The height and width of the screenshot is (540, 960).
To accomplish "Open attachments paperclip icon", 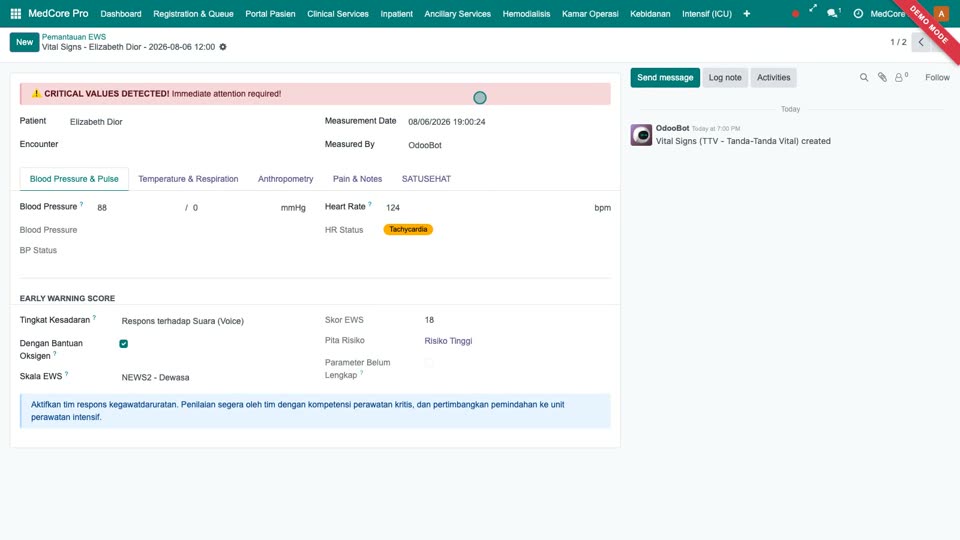I will click(882, 77).
